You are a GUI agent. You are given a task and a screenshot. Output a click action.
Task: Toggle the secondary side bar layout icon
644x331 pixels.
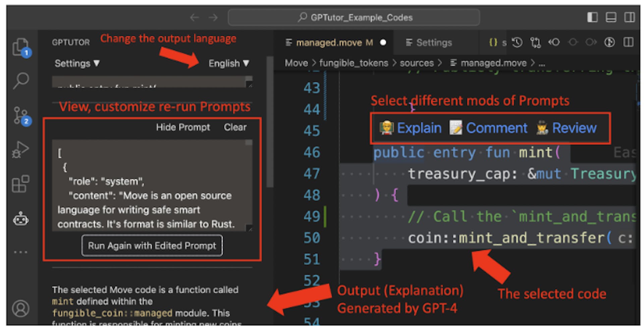tap(629, 17)
